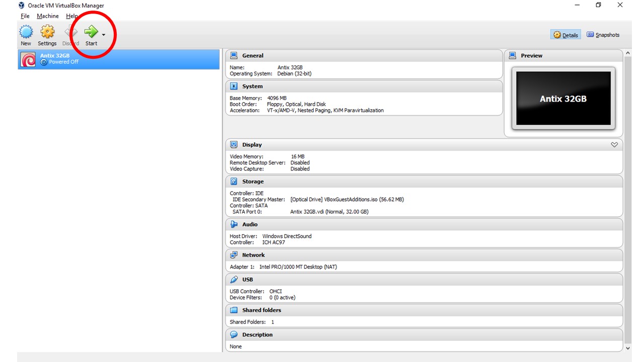Click the details pane vertical scrollbar
644x362 pixels.
(627, 200)
